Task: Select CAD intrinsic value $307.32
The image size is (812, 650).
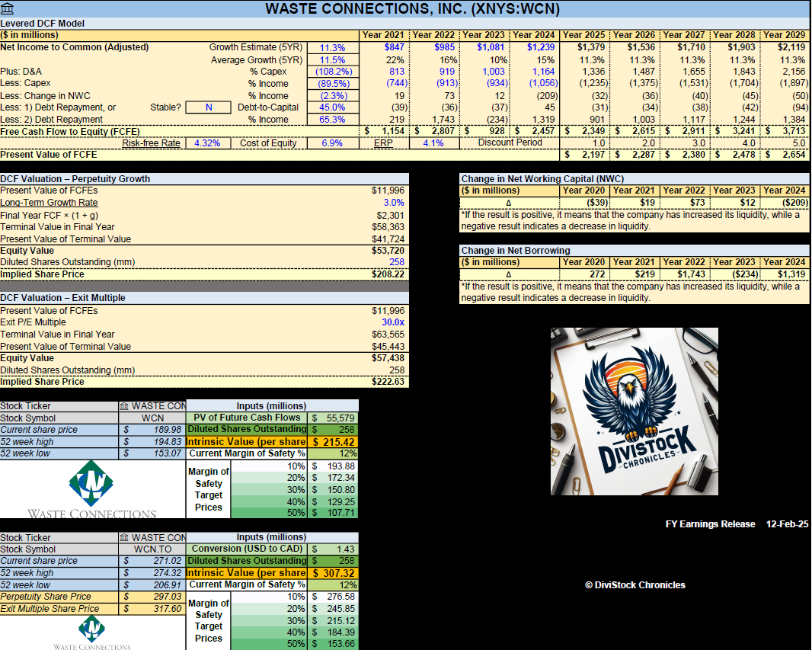Action: 333,573
